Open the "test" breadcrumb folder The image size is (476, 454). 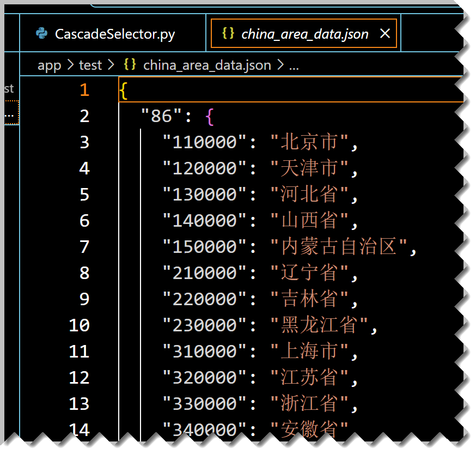[90, 65]
